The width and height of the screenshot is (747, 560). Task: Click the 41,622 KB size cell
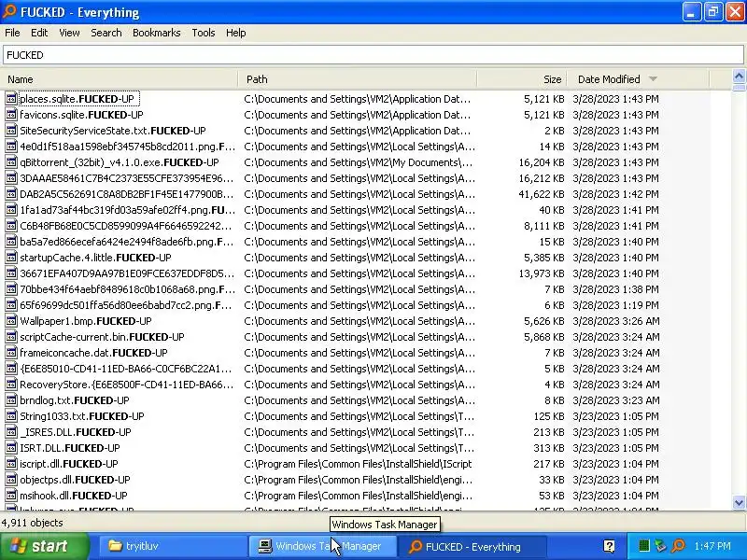click(x=542, y=194)
